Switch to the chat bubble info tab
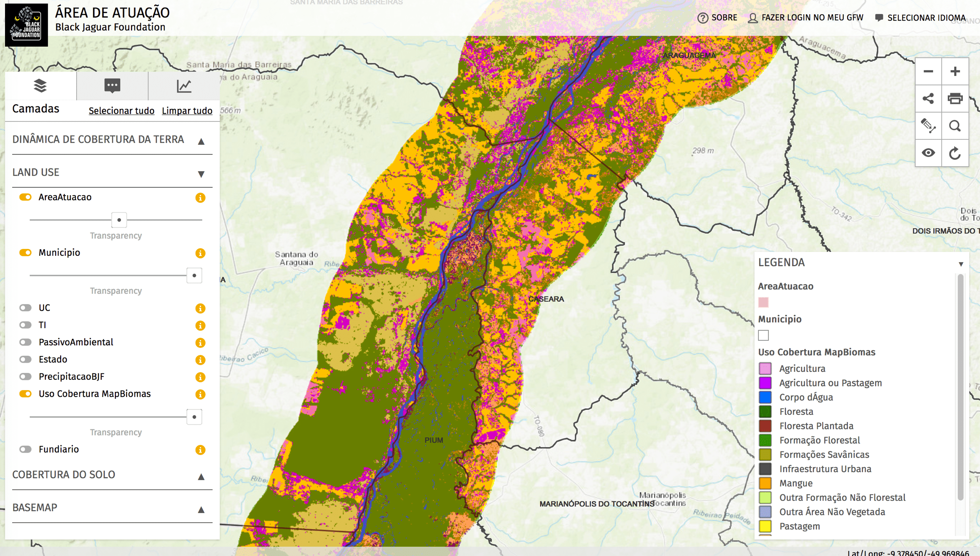The height and width of the screenshot is (556, 980). click(x=112, y=86)
